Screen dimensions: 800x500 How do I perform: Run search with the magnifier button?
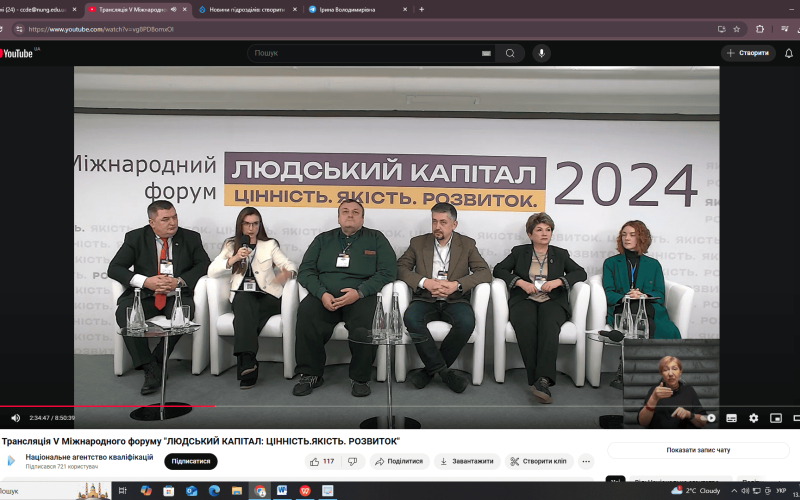510,53
